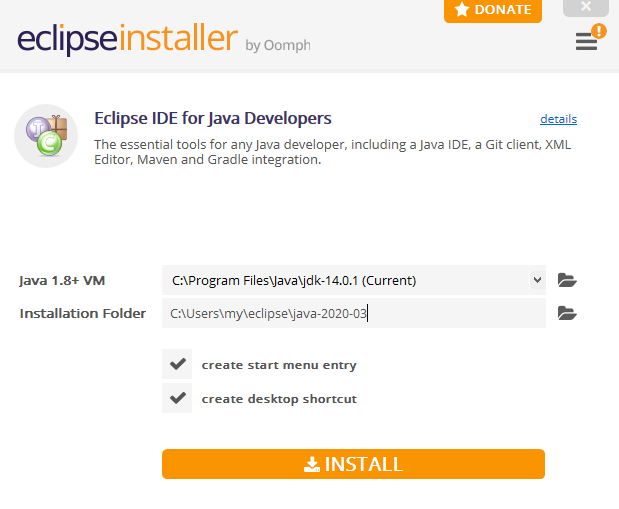
Task: Click the Installation Folder label
Action: click(x=83, y=314)
